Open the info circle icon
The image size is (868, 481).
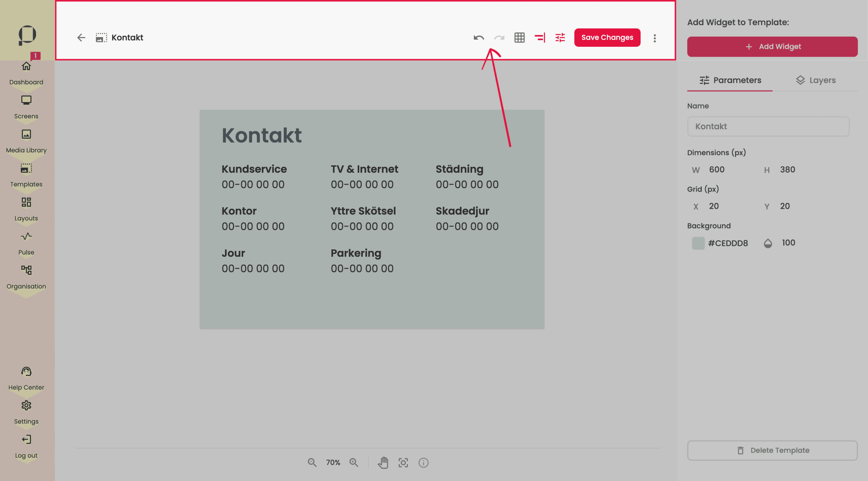click(x=423, y=463)
